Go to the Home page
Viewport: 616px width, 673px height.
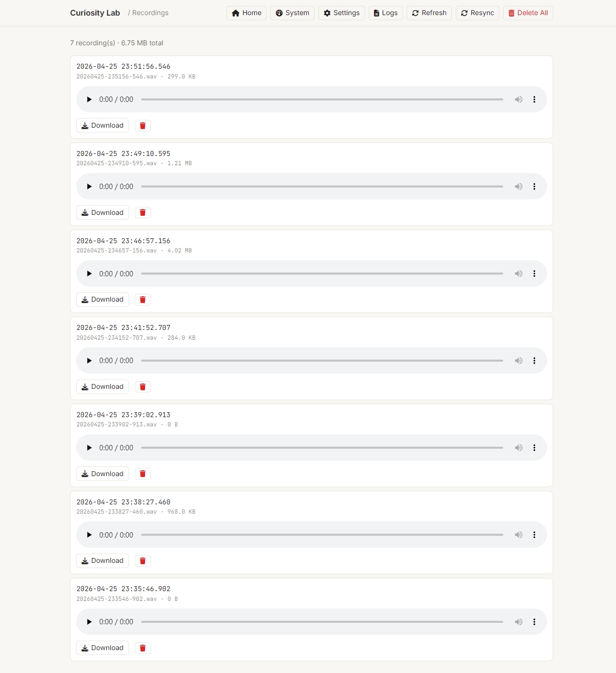coord(246,13)
